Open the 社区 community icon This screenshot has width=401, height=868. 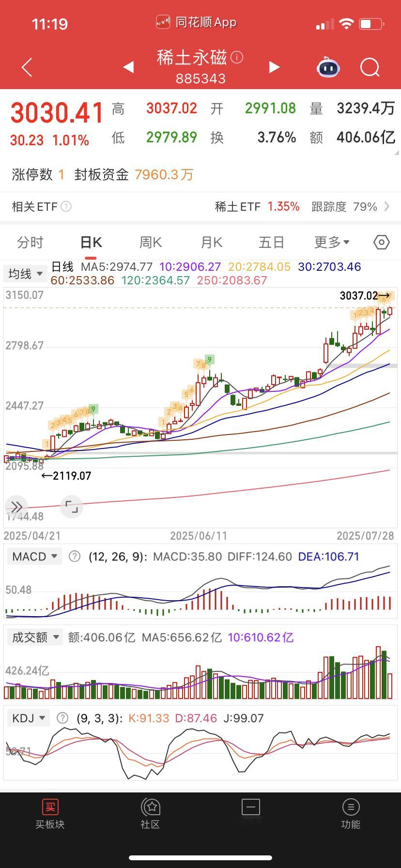click(150, 814)
